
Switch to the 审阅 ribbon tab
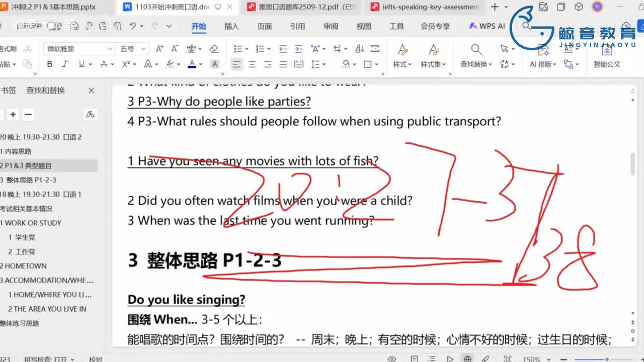[331, 26]
